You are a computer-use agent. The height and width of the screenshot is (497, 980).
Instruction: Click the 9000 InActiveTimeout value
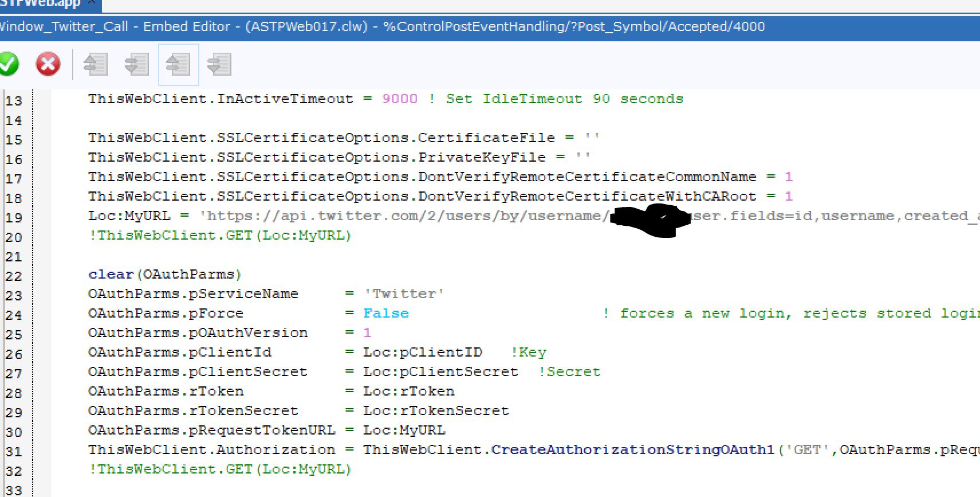(399, 99)
